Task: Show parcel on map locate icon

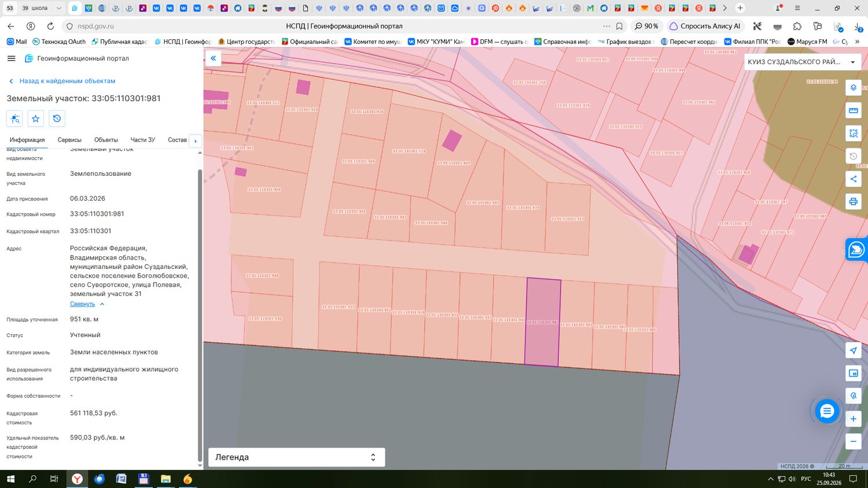Action: coord(14,119)
